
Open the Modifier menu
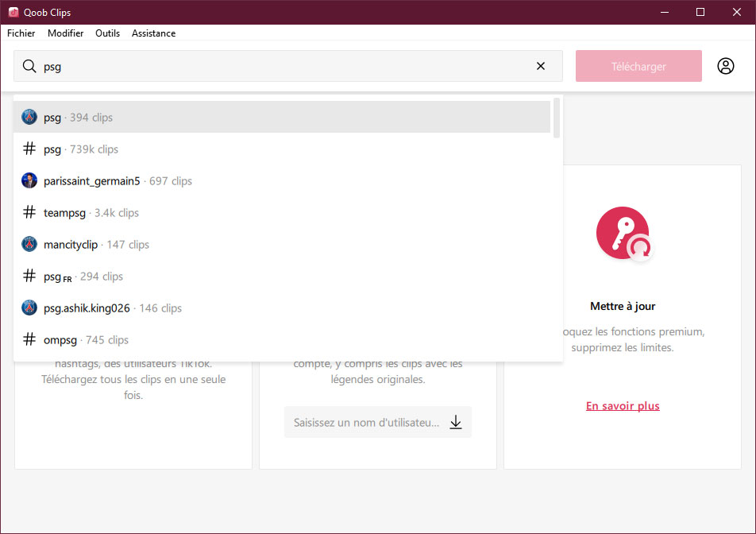point(66,33)
